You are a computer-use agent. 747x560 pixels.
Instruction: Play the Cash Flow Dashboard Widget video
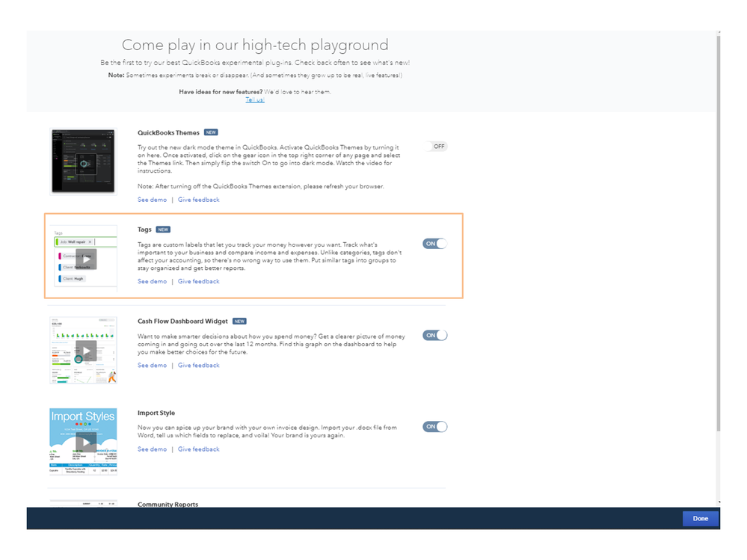(x=86, y=351)
